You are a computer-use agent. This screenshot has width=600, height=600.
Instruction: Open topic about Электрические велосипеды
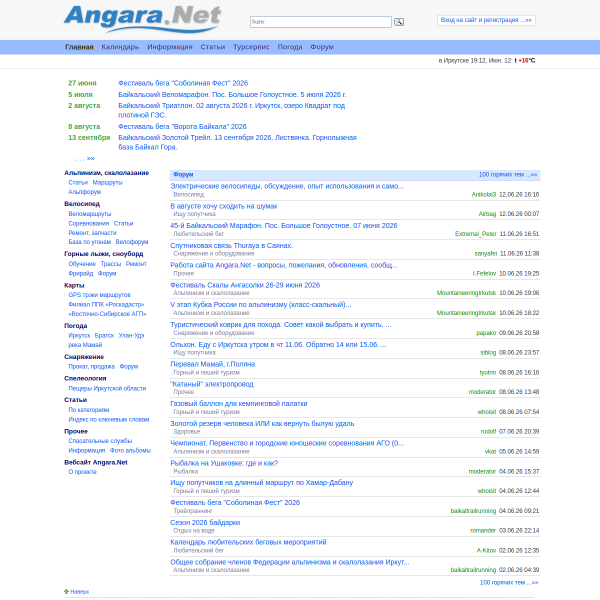tap(287, 186)
